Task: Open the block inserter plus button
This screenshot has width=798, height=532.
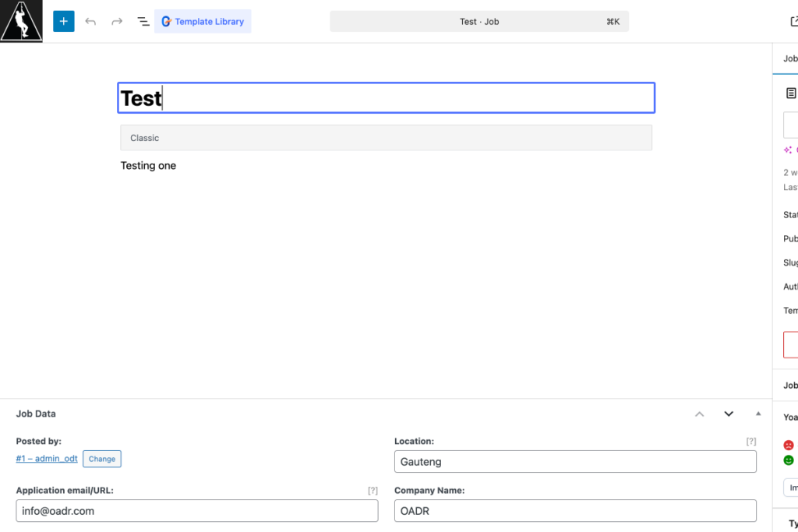Action: (64, 21)
